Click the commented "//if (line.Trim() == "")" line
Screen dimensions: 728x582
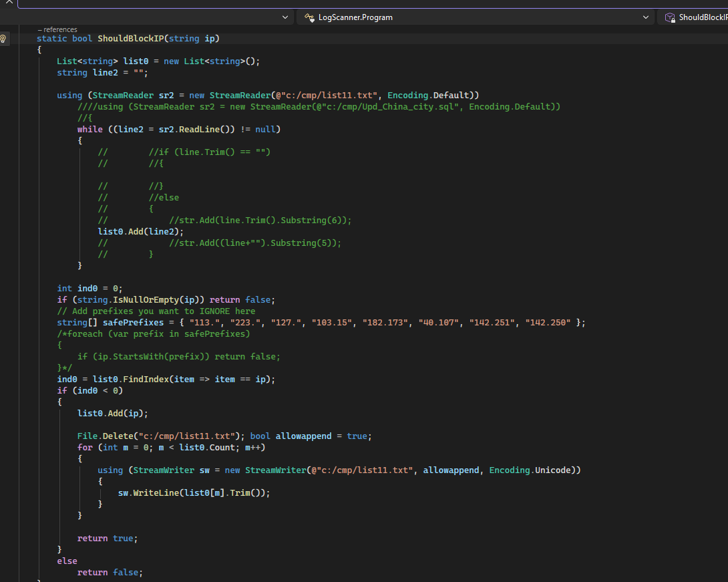(x=184, y=152)
